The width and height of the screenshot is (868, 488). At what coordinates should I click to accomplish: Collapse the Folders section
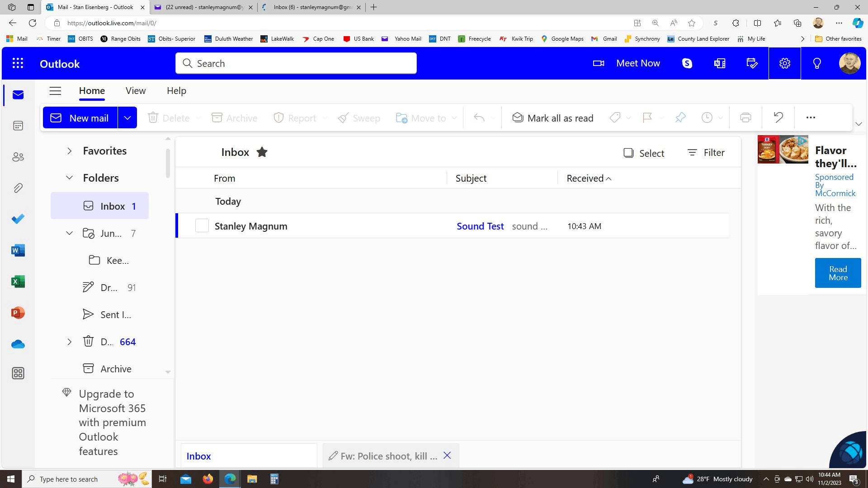69,178
